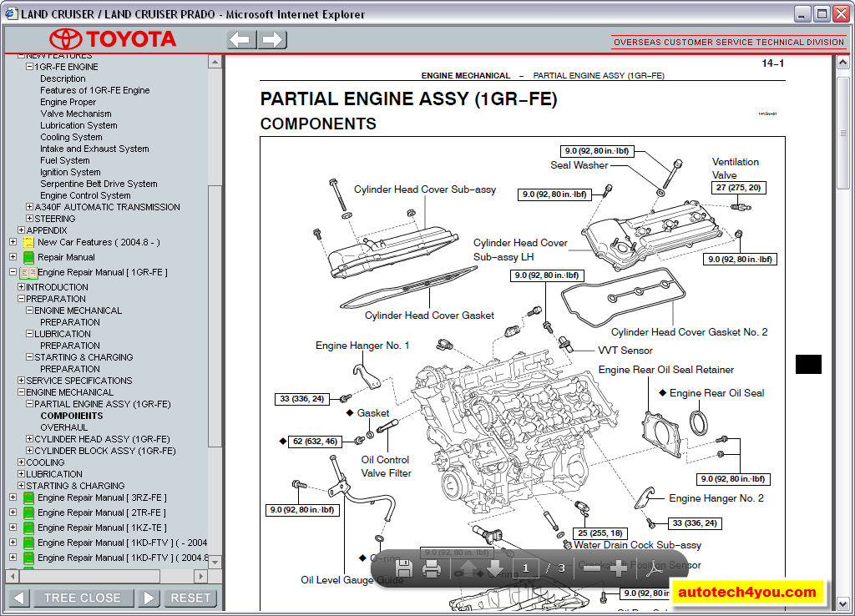This screenshot has width=855, height=616.
Task: Collapse Engine Repair Manual [1GR-FE]
Action: pos(13,271)
